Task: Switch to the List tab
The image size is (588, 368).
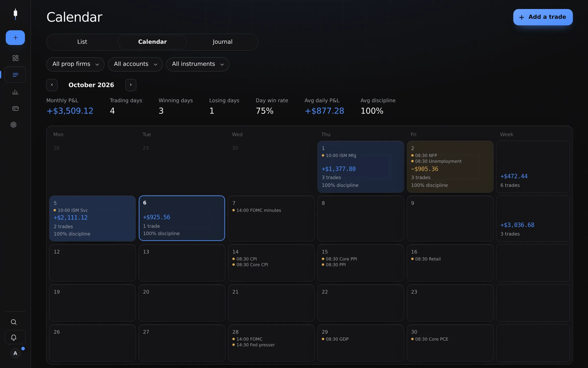Action: click(82, 42)
